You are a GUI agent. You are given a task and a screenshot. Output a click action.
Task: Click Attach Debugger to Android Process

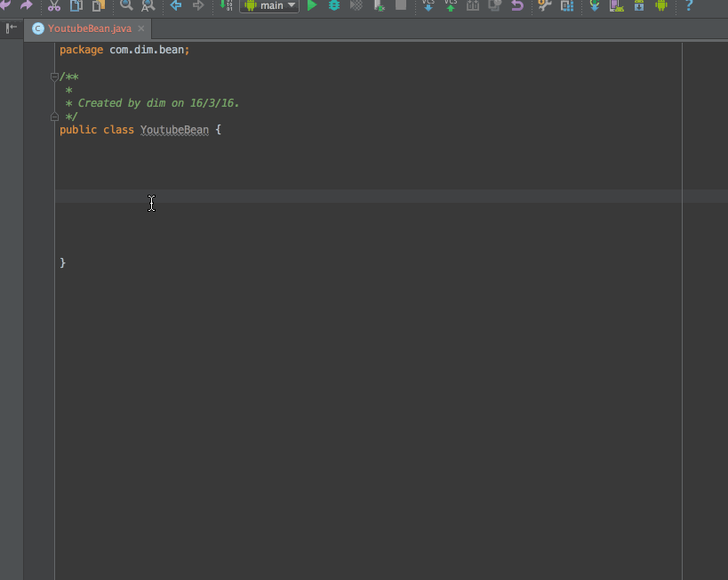tap(379, 5)
